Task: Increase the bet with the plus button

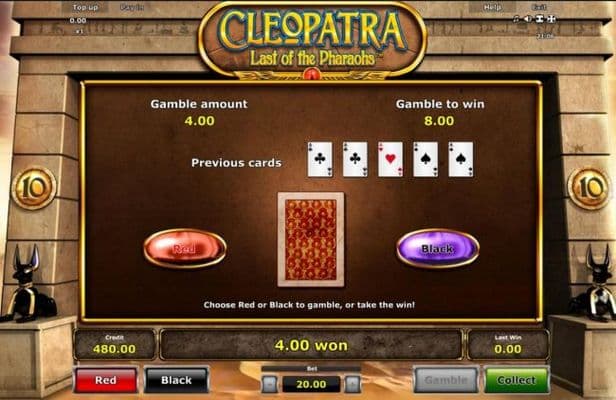Action: [352, 384]
